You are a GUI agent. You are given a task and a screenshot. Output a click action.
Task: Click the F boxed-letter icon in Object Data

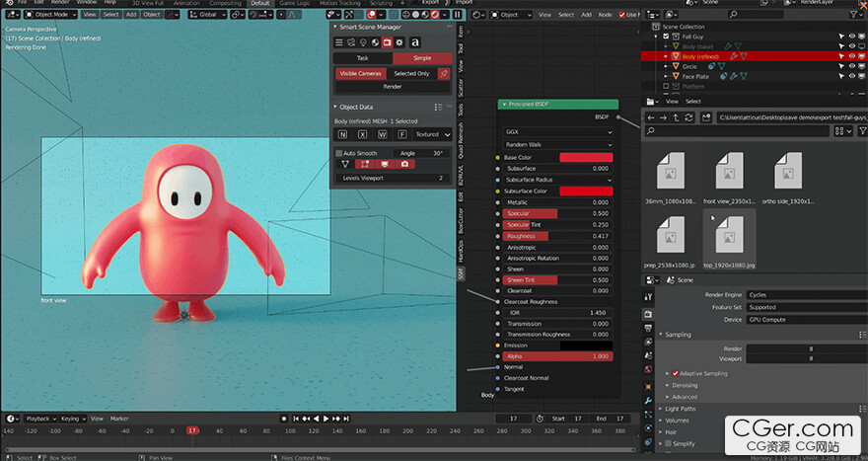402,134
